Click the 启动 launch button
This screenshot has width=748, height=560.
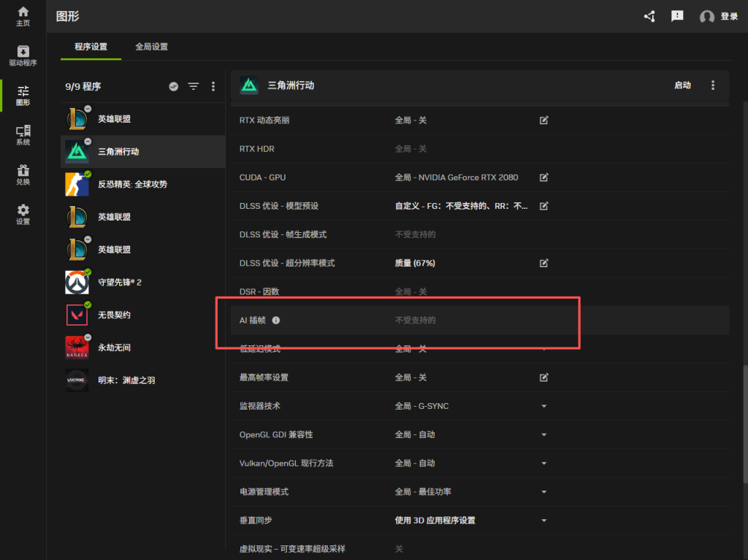682,85
